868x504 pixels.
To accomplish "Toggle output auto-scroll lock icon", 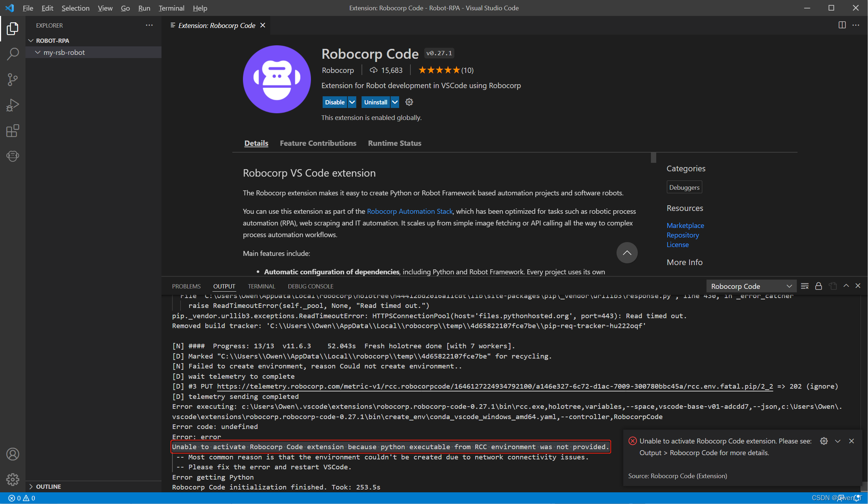I will [818, 286].
